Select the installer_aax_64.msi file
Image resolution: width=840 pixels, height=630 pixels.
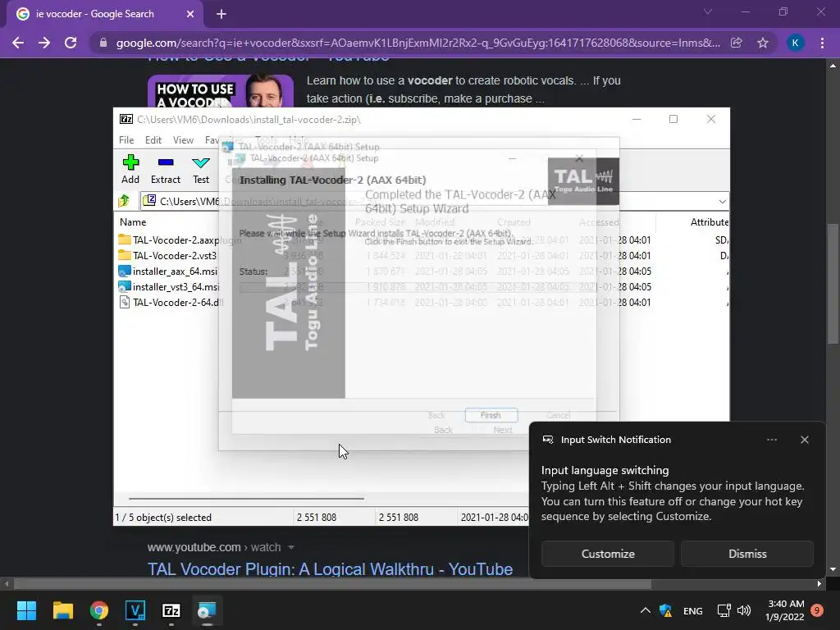(169, 271)
